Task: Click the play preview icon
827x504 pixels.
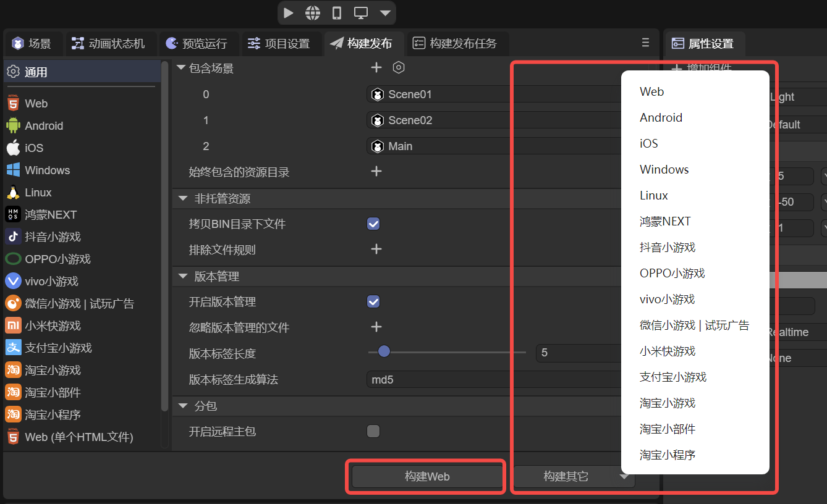Action: point(289,13)
